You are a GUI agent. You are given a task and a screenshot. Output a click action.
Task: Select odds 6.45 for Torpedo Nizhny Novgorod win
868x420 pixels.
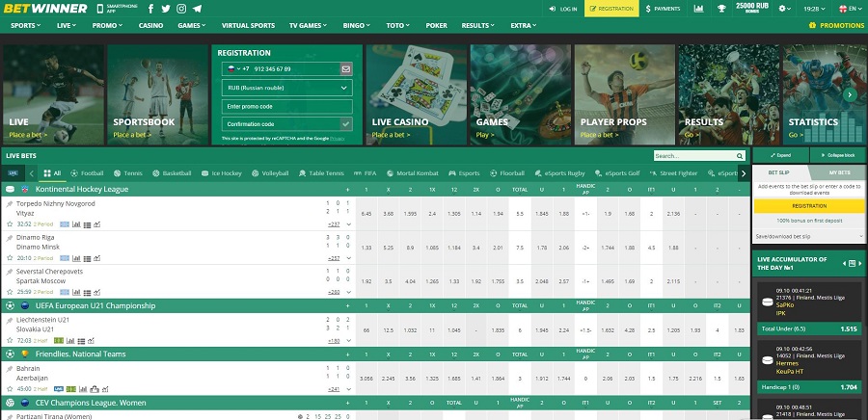coord(366,213)
